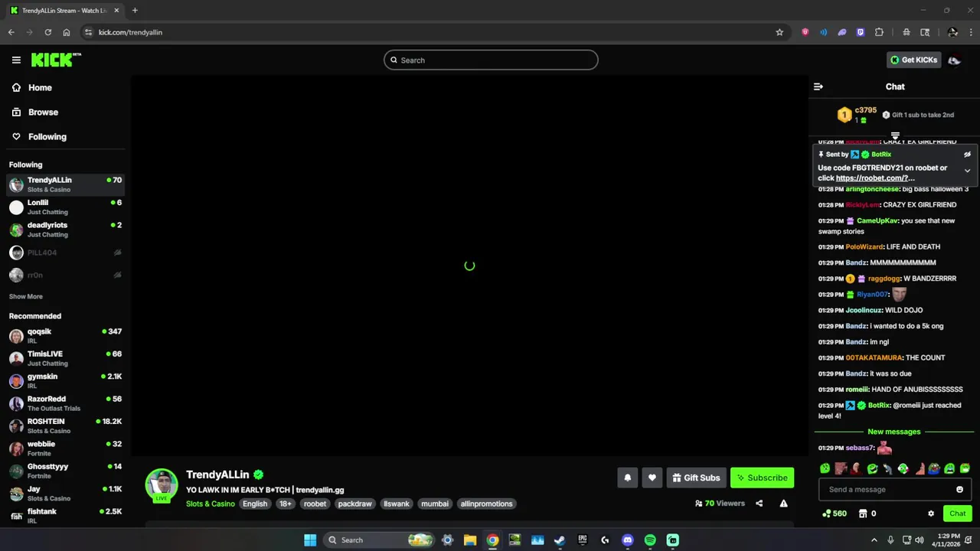
Task: Click the Twitch extension icon in Chrome
Action: (861, 32)
